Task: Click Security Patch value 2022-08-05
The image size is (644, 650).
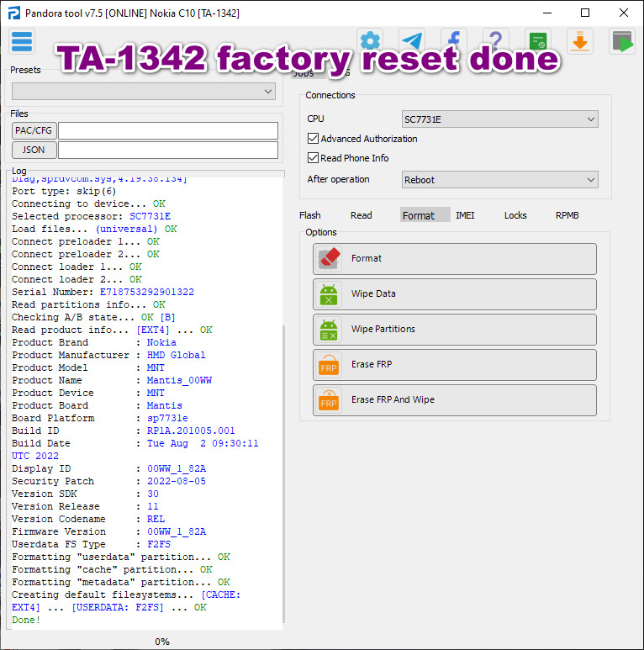Action: pyautogui.click(x=177, y=481)
